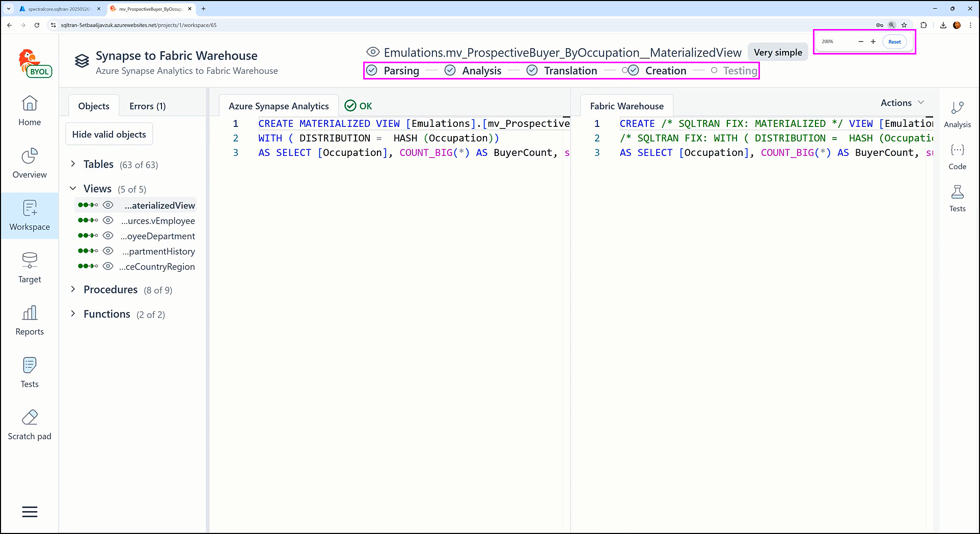Screen dimensions: 980x534
Task: Open the Home page in sidebar
Action: click(x=30, y=111)
